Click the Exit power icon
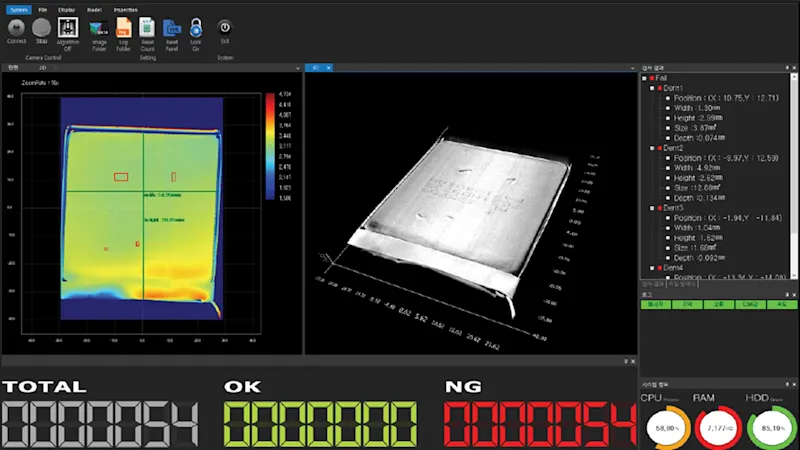 point(225,28)
